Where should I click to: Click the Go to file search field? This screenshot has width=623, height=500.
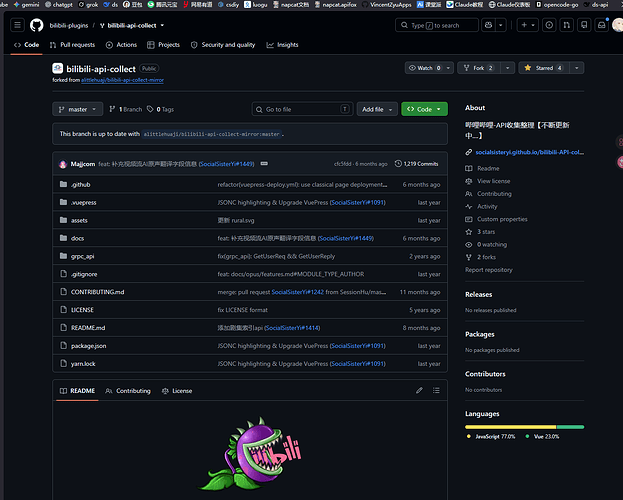(x=302, y=109)
